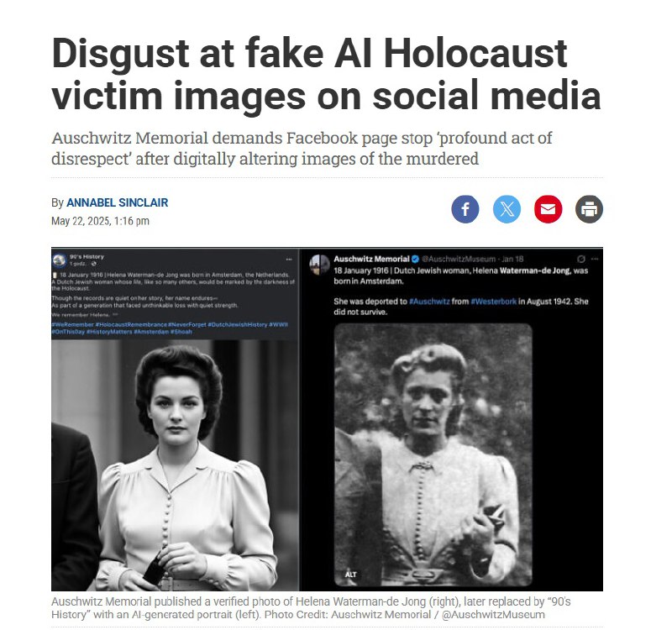672x630 pixels.
Task: Click the #HolocaustRemembrance hashtag
Action: click(131, 324)
